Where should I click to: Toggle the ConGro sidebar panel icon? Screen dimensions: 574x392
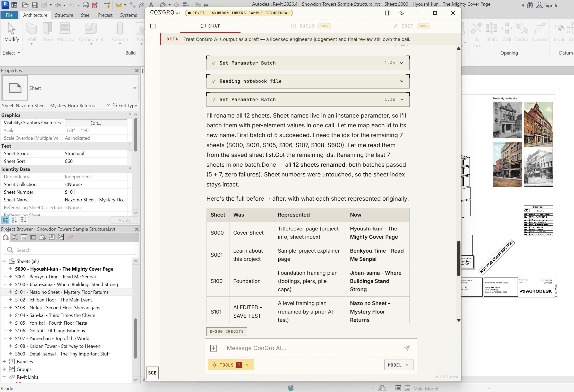tap(153, 26)
